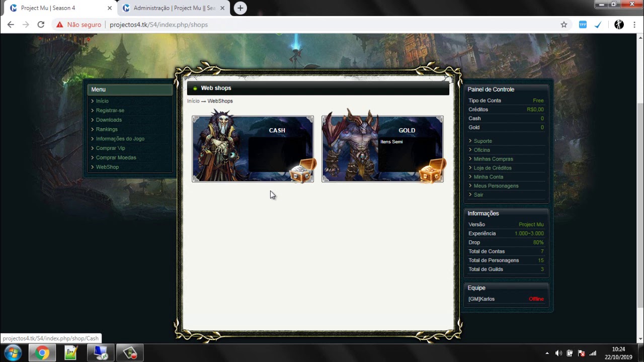Viewport: 644px width, 362px height.
Task: Click the Web shops header title
Action: pos(216,88)
